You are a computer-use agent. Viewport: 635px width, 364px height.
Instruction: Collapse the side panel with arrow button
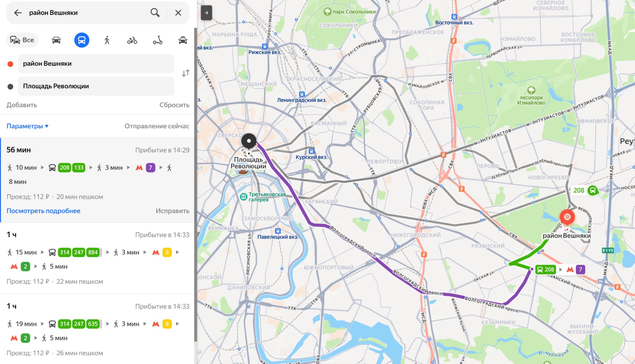206,13
